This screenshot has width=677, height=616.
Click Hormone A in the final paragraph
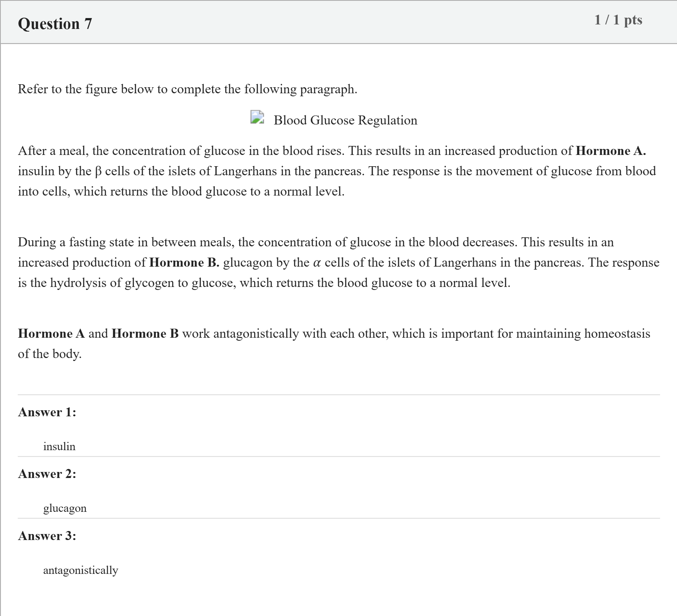(52, 334)
